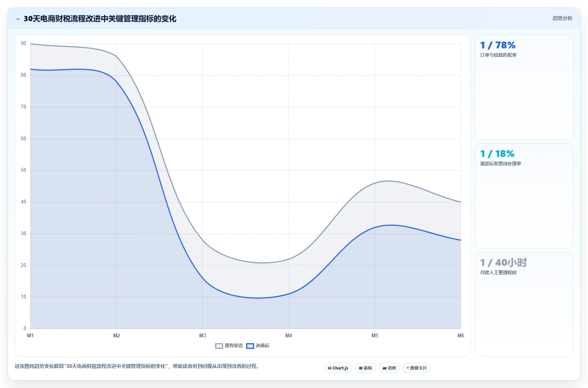The width and height of the screenshot is (588, 388).
Task: Open the 订单与结算匹配率 card
Action: (524, 87)
